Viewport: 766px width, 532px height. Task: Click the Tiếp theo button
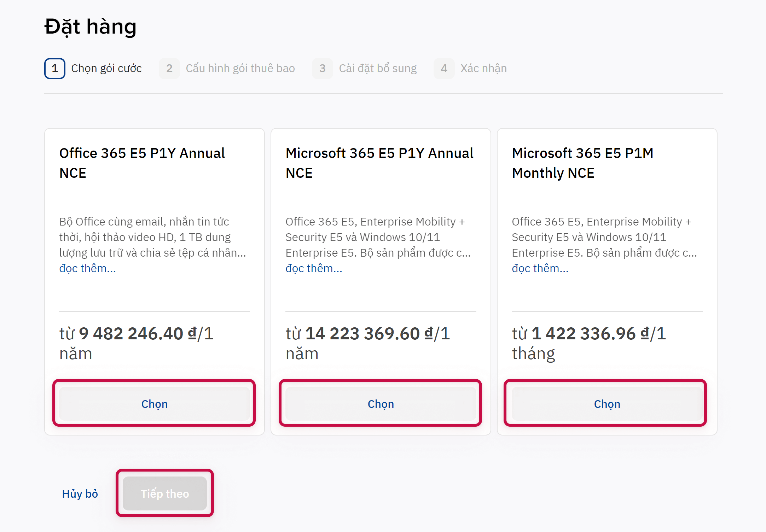coord(165,493)
